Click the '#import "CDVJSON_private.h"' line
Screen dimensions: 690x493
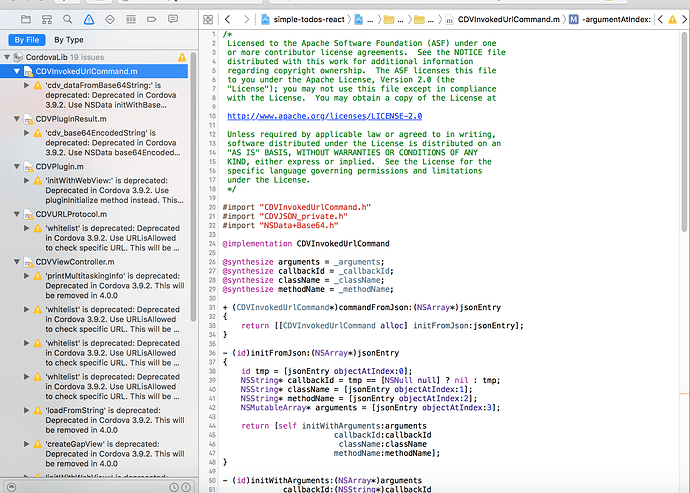(x=285, y=217)
